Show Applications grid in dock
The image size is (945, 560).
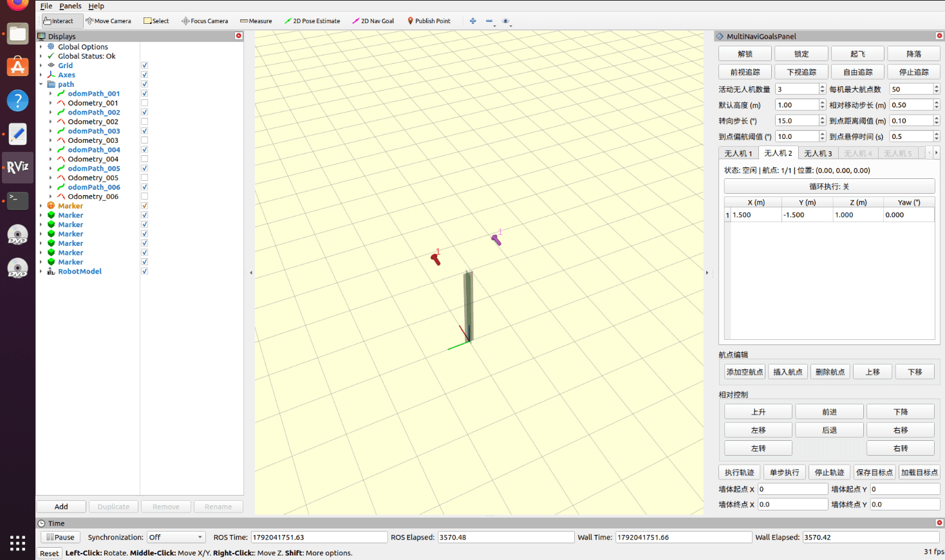tap(17, 543)
